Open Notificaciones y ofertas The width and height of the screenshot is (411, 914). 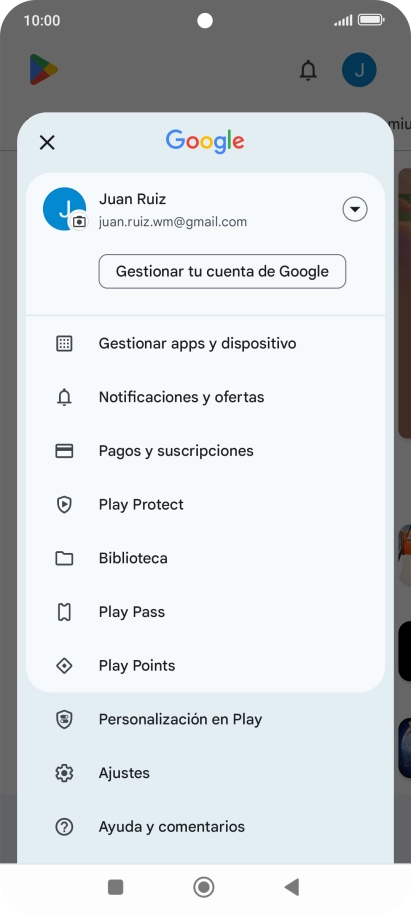click(x=205, y=397)
